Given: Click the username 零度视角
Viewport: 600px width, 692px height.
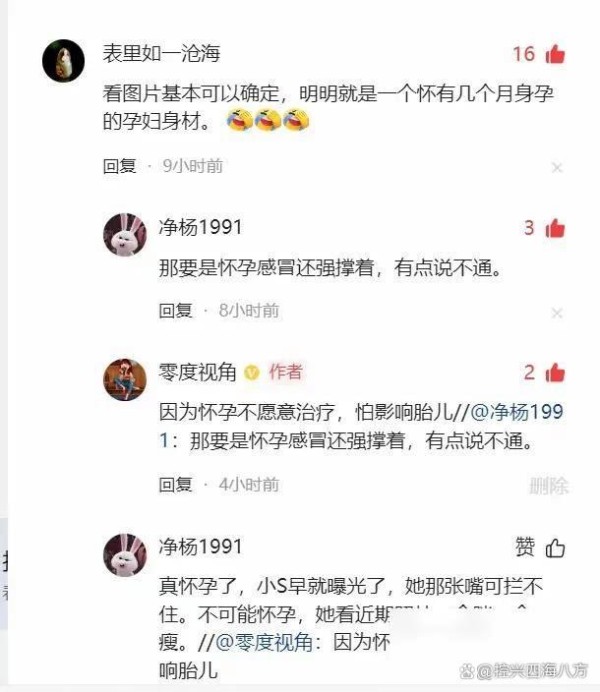Looking at the screenshot, I should click(x=198, y=372).
